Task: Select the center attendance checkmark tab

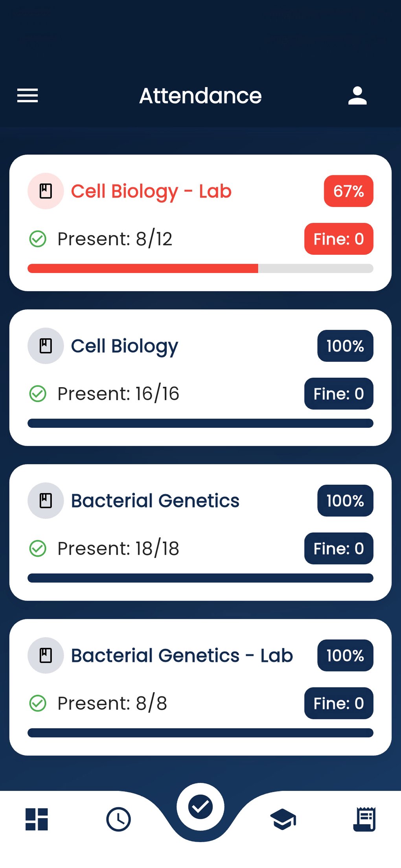Action: 200,807
